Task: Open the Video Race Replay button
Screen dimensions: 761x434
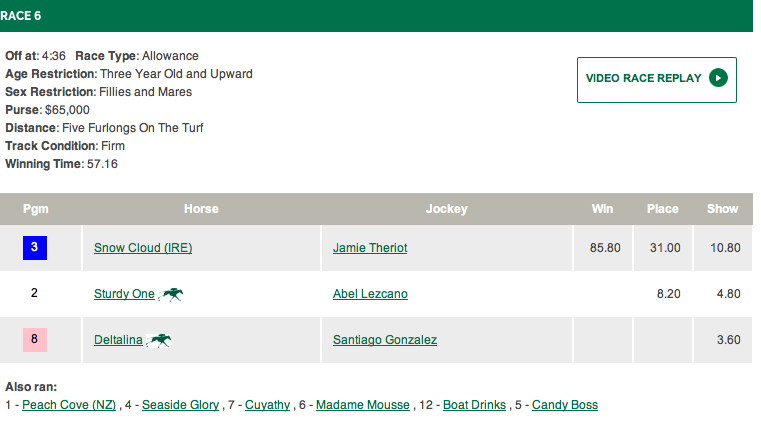Action: pos(656,79)
